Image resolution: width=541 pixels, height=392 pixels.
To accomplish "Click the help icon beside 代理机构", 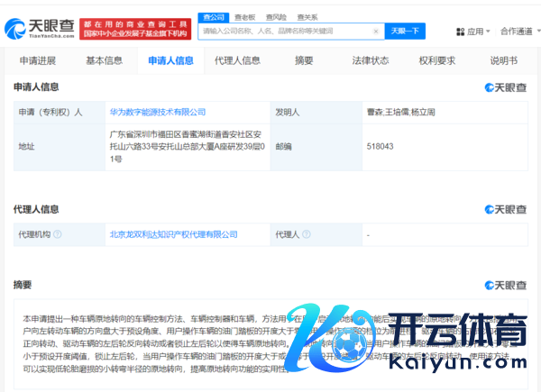I will click(x=57, y=234).
